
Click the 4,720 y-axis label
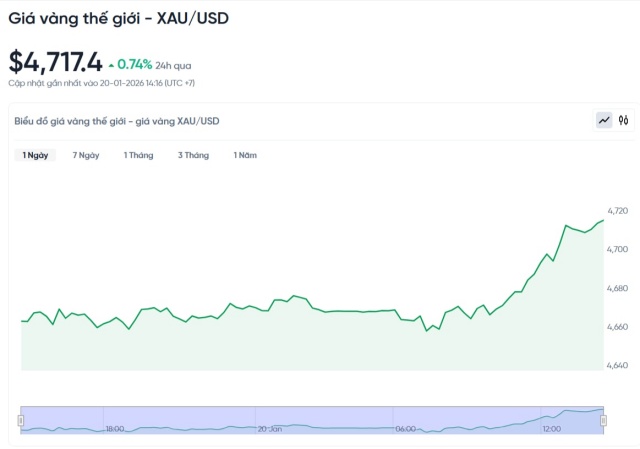click(x=618, y=211)
